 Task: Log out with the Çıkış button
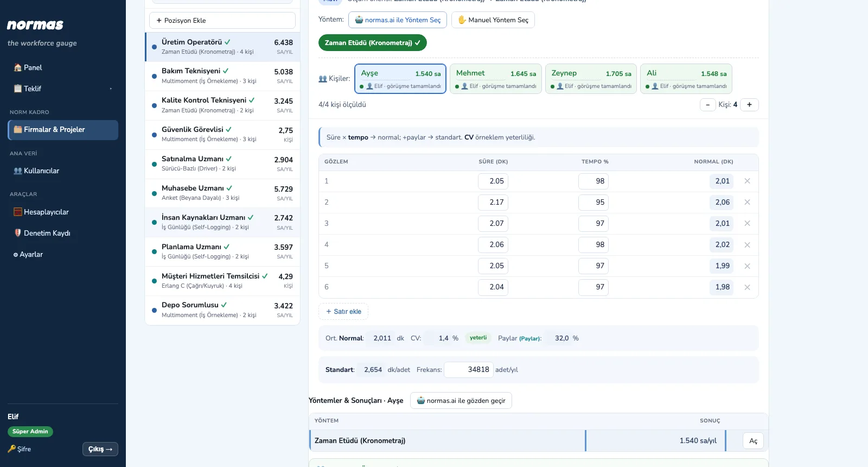pyautogui.click(x=100, y=449)
